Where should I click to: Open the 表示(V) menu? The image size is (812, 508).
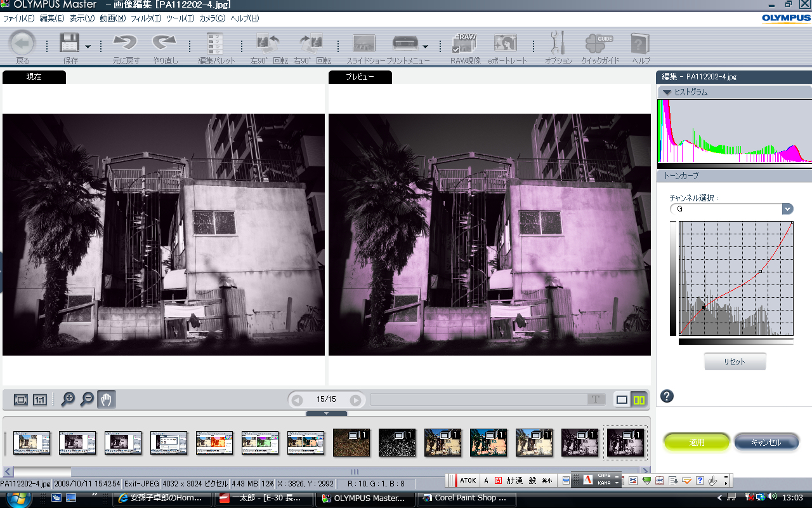82,18
